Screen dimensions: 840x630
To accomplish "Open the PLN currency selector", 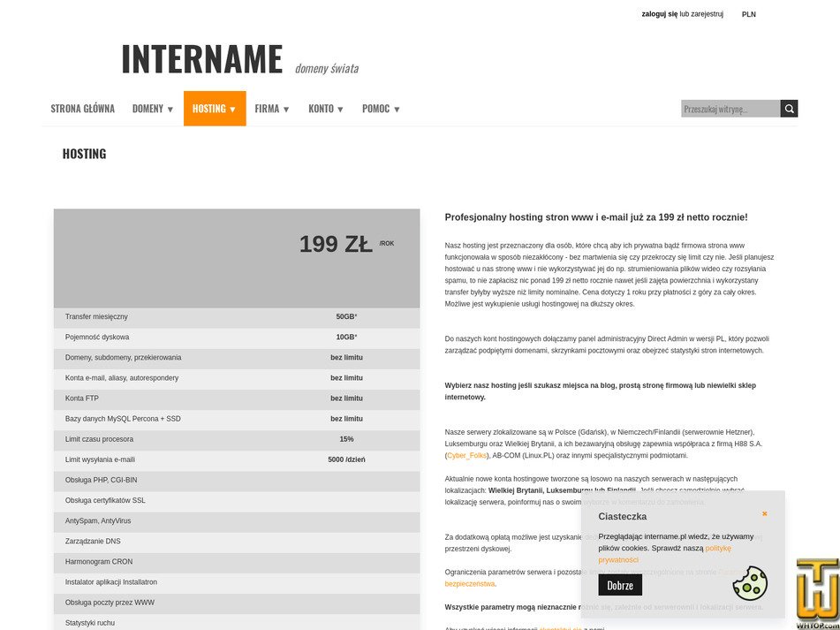I will [748, 14].
